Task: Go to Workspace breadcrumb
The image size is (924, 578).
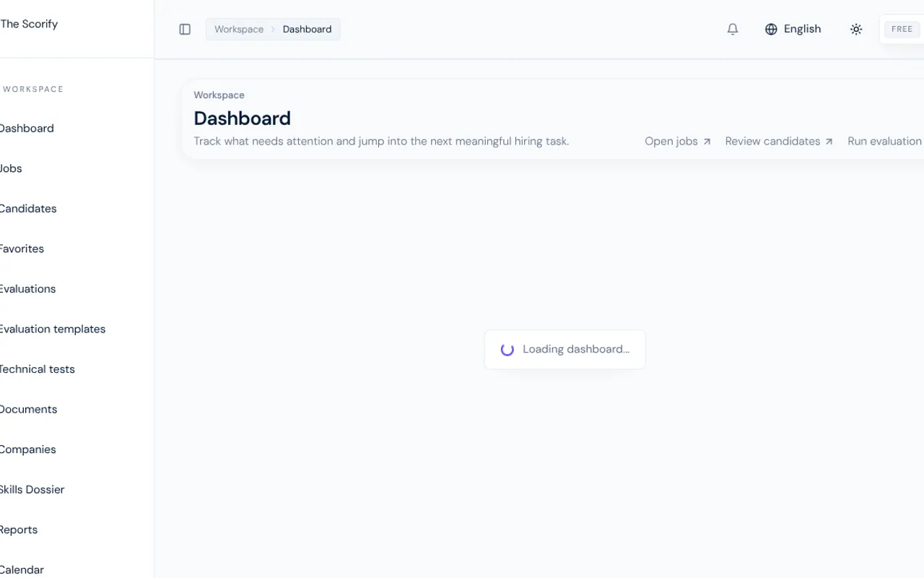Action: 239,30
